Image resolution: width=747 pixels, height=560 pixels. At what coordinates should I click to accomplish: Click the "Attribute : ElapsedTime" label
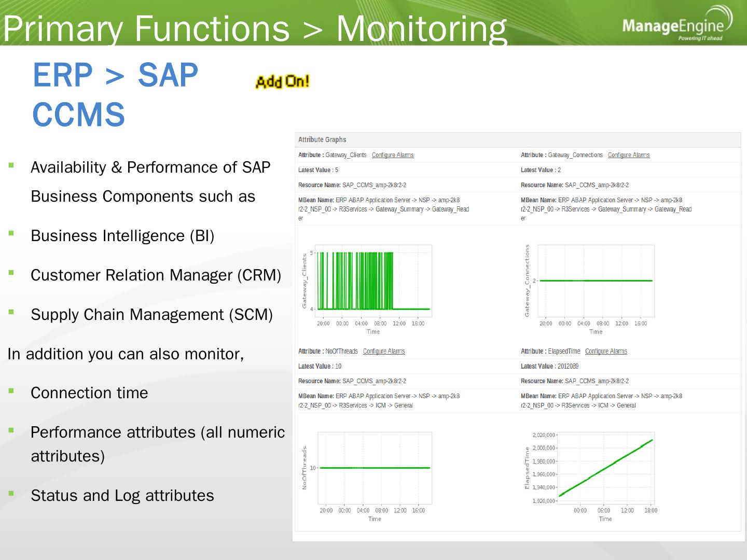click(x=550, y=352)
